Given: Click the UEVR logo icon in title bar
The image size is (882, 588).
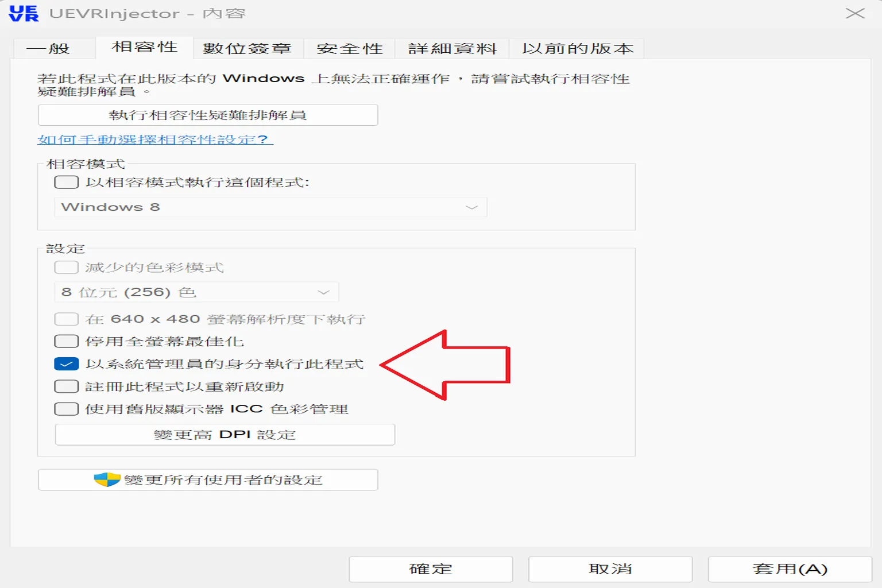Looking at the screenshot, I should coord(24,13).
